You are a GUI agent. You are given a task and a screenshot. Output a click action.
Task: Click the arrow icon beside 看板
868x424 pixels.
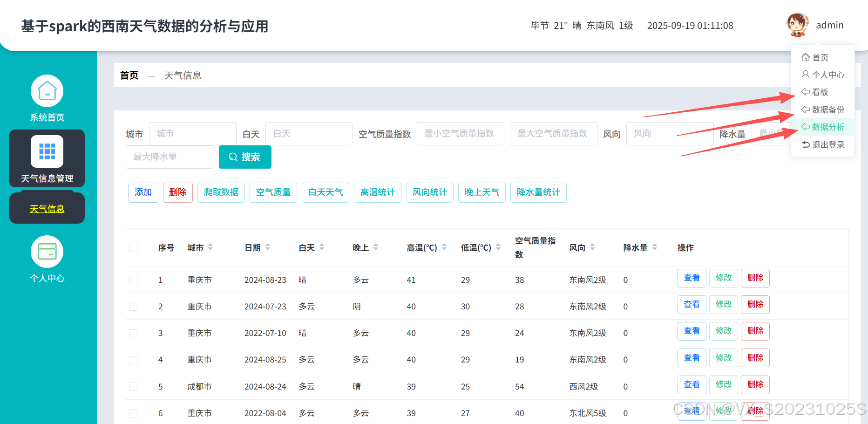click(806, 92)
